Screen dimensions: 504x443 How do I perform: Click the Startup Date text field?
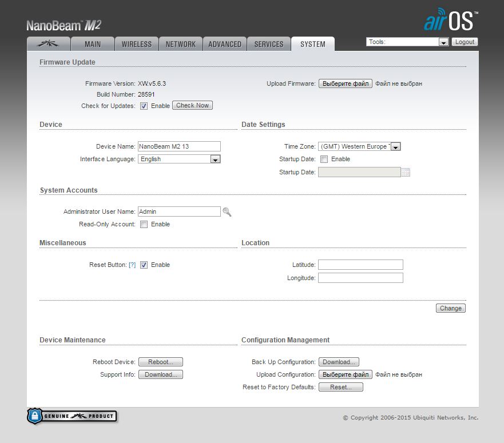click(359, 172)
